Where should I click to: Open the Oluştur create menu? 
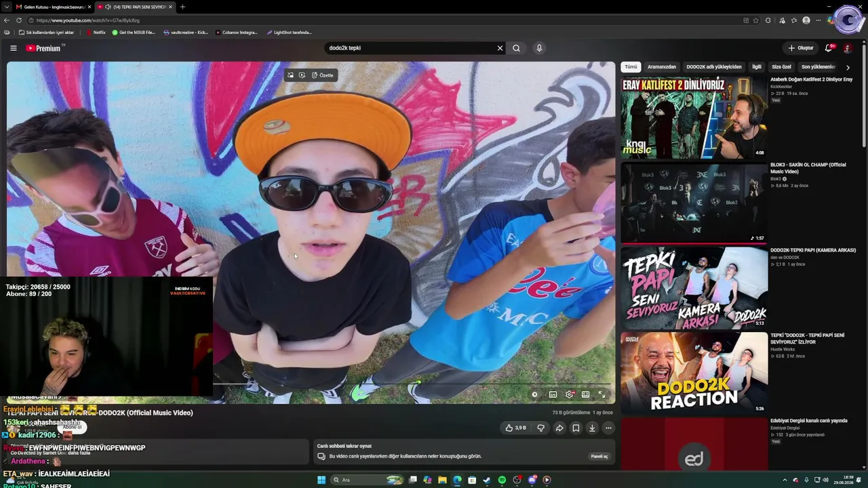801,48
